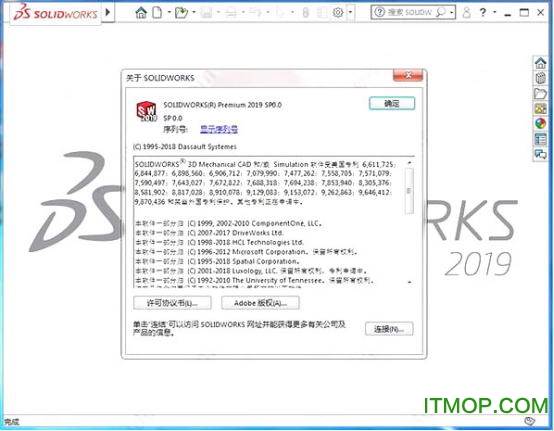554x431 pixels.
Task: Click the down arrow of the license text scrollbar
Action: pos(409,282)
